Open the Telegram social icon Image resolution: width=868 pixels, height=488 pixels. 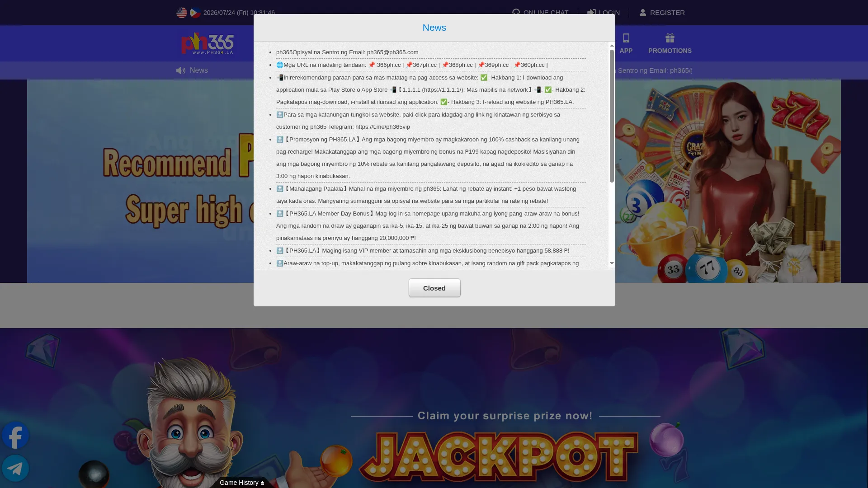(15, 468)
